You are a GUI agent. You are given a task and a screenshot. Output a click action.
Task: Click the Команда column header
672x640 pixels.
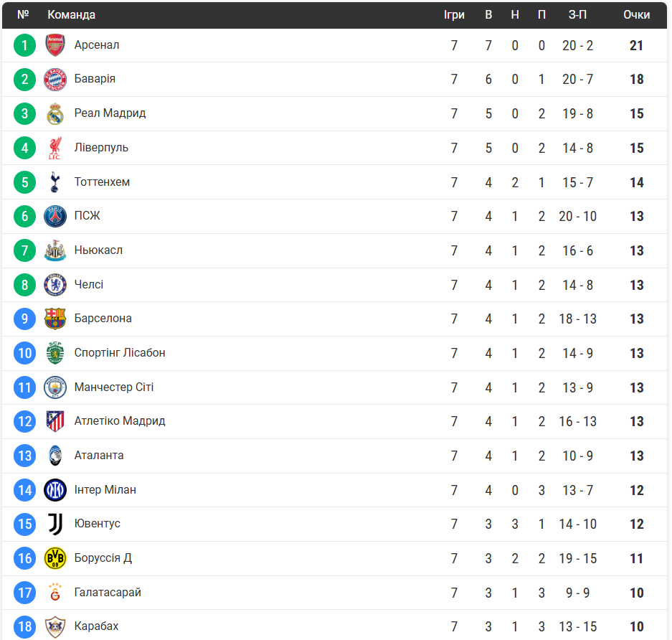pyautogui.click(x=71, y=14)
